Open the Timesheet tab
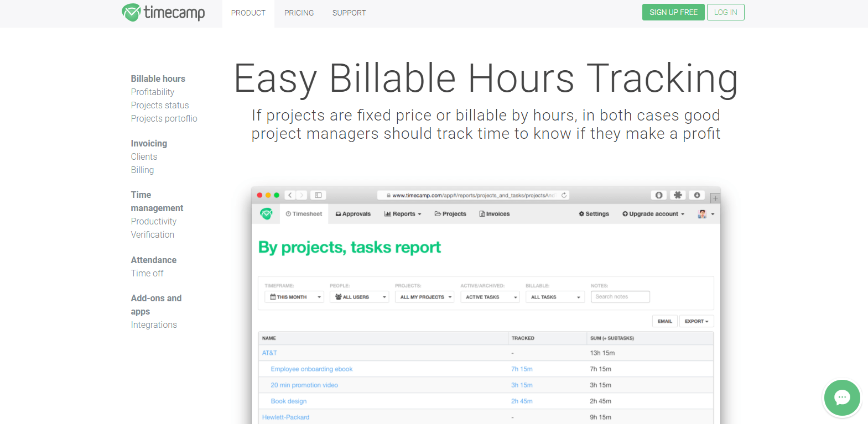Image resolution: width=868 pixels, height=424 pixels. pos(304,214)
